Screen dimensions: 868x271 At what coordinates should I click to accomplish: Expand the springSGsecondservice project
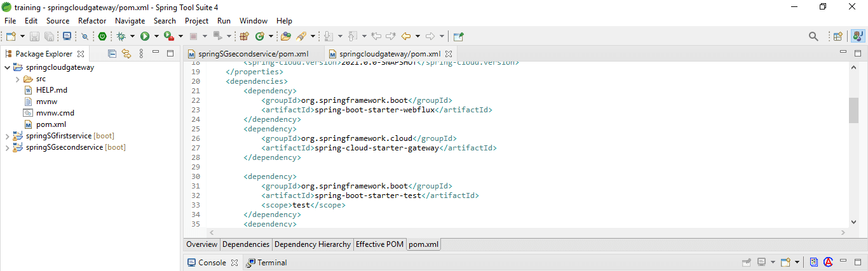(7, 147)
